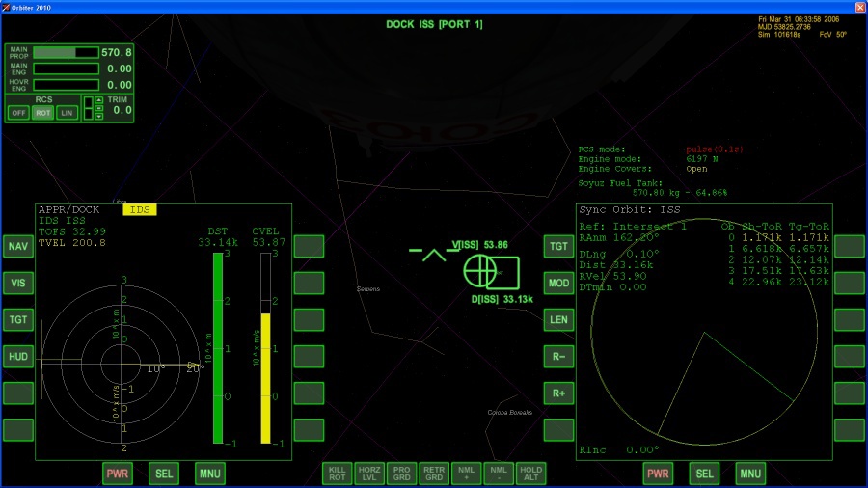Toggle left MFD power with PWR
This screenshot has height=488, width=868.
[118, 474]
